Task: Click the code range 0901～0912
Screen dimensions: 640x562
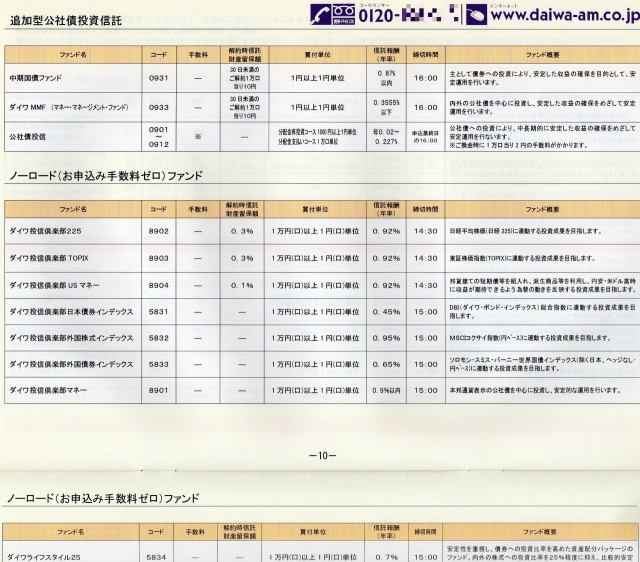Action: [159, 137]
